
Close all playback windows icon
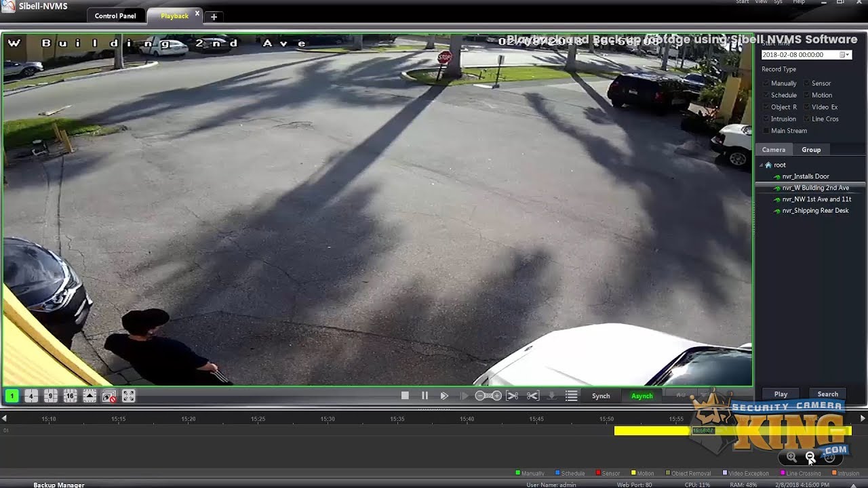[109, 396]
